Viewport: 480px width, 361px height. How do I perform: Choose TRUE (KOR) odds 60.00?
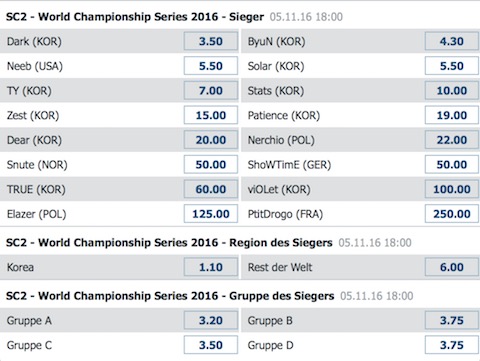211,189
